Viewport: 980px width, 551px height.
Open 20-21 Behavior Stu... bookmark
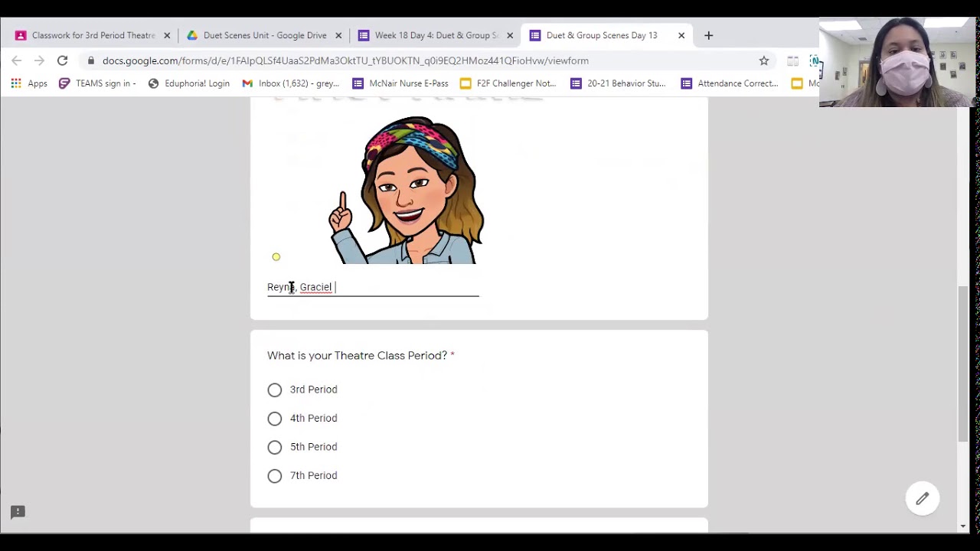[618, 83]
